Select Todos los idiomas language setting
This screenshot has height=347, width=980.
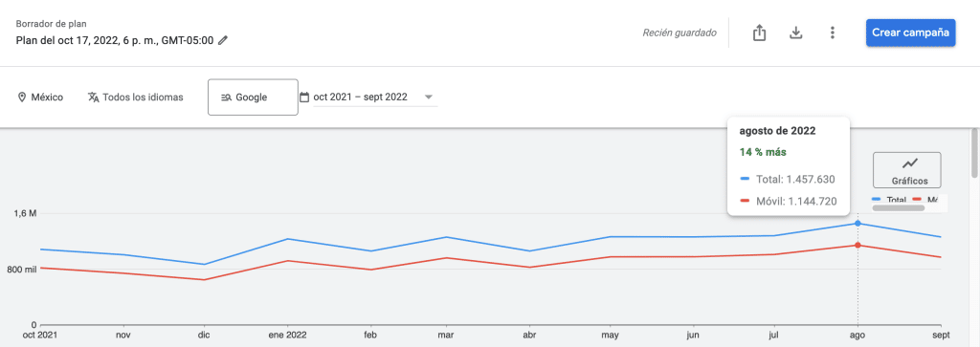pos(136,98)
